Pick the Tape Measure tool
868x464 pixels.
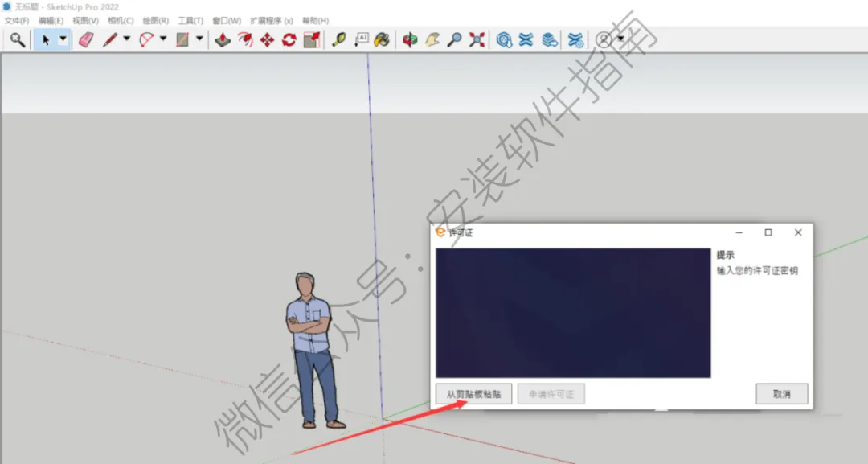coord(338,40)
